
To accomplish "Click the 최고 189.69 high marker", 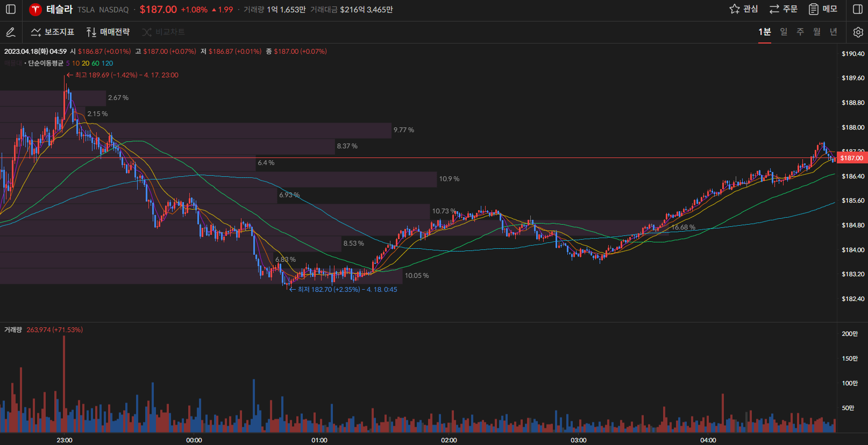I will (123, 75).
